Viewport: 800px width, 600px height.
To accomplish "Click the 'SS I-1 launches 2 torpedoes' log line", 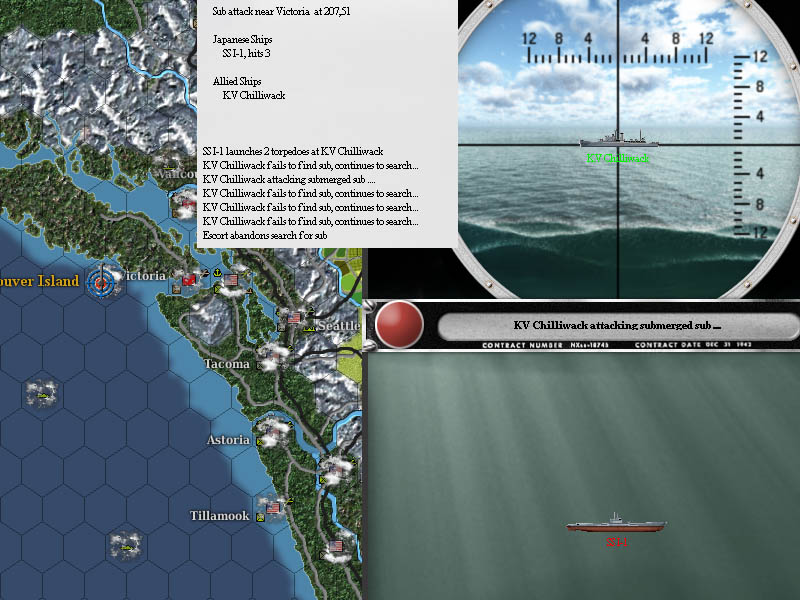I will point(293,151).
